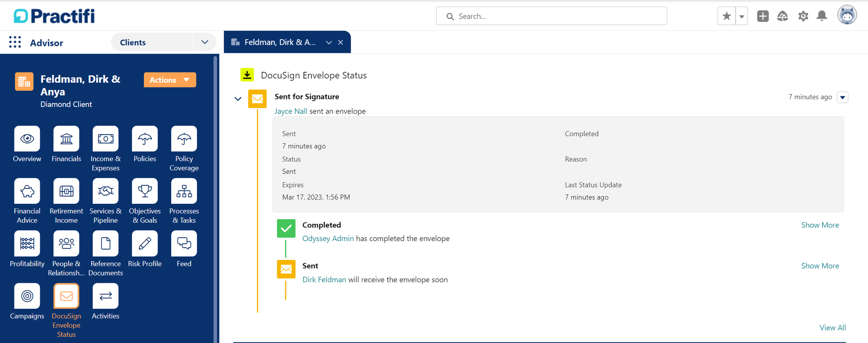Open Reference Documents icon
Image resolution: width=868 pixels, height=343 pixels.
point(106,243)
